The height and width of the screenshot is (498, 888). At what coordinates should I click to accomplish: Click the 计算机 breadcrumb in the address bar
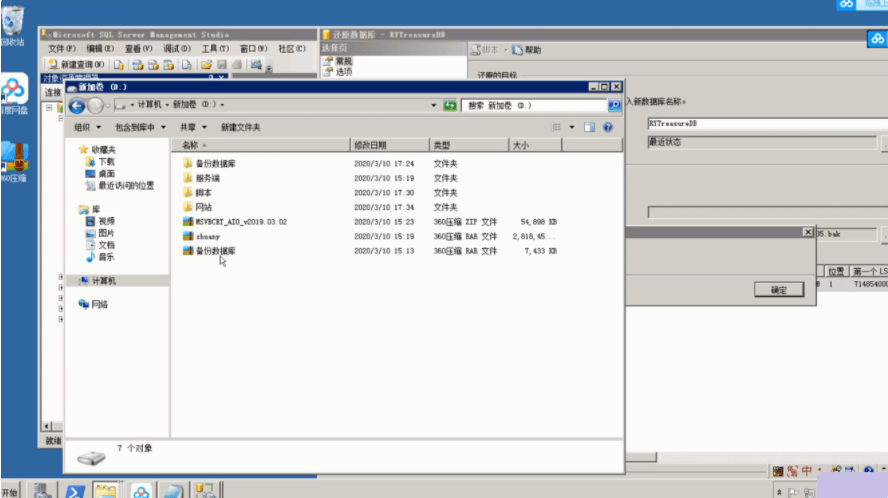(150, 105)
